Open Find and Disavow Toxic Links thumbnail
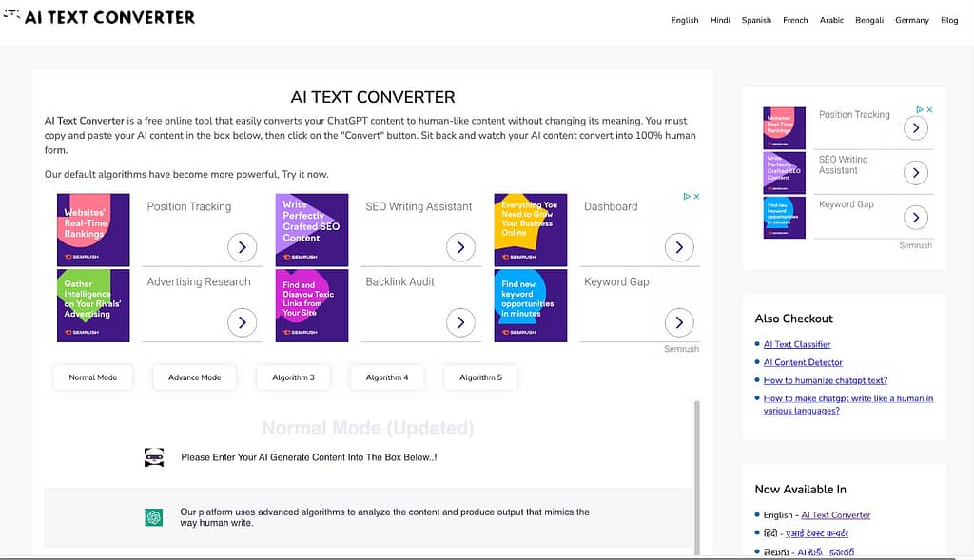Image resolution: width=974 pixels, height=560 pixels. coord(312,305)
